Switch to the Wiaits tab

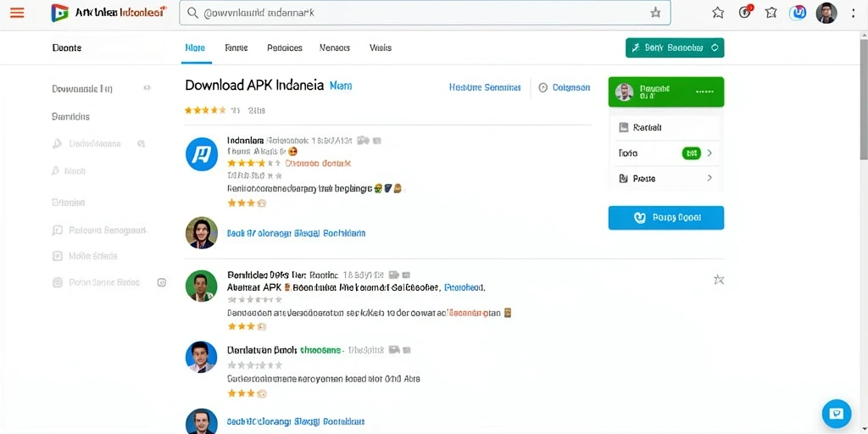(381, 47)
